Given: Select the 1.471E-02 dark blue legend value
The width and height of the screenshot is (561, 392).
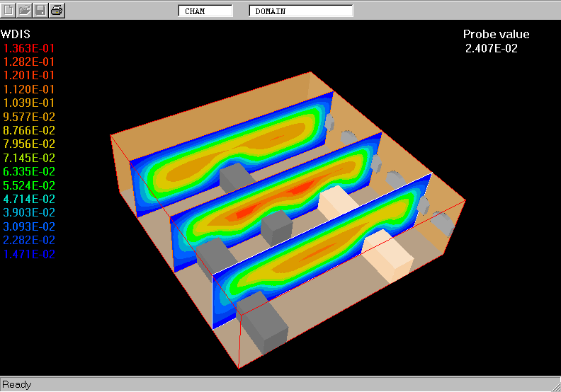Looking at the screenshot, I should 29,254.
